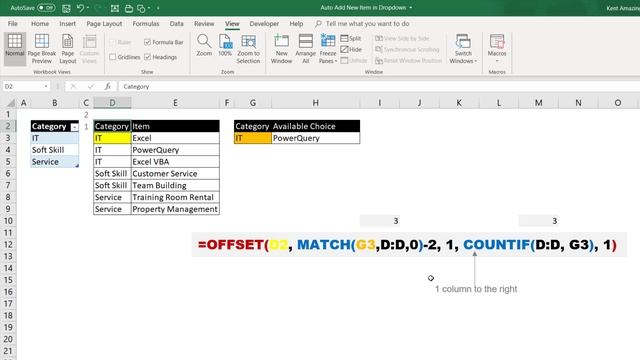640x360 pixels.
Task: Select orange IT cell G3
Action: [x=253, y=138]
